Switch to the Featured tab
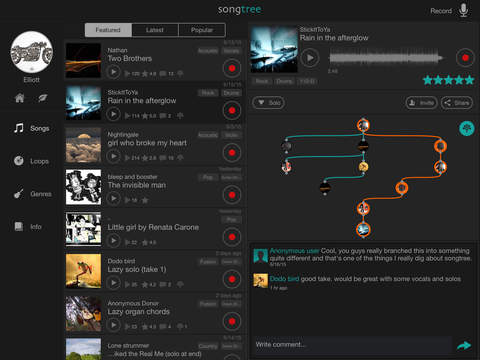This screenshot has height=360, width=480. point(108,30)
